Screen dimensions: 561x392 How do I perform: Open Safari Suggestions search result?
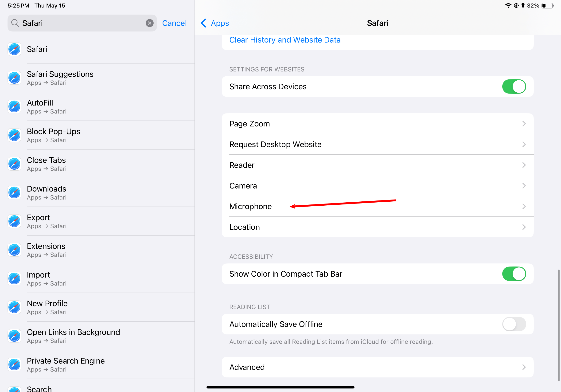pyautogui.click(x=97, y=78)
